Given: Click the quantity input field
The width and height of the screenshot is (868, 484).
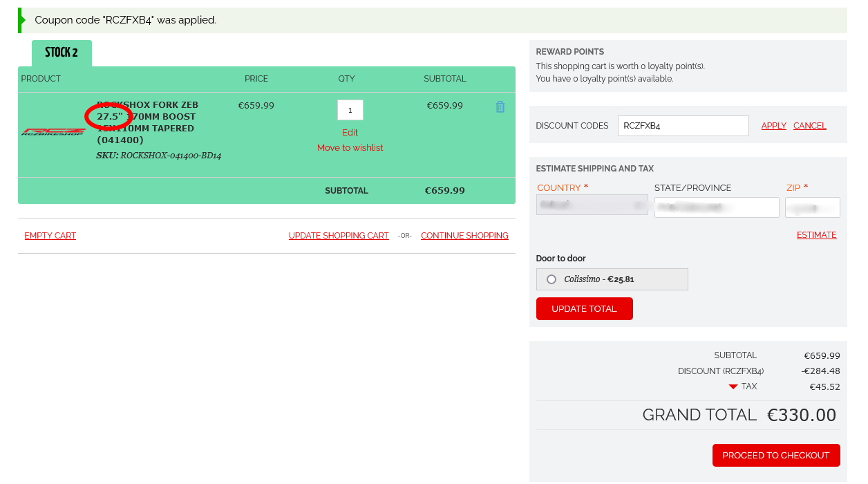Looking at the screenshot, I should point(350,110).
